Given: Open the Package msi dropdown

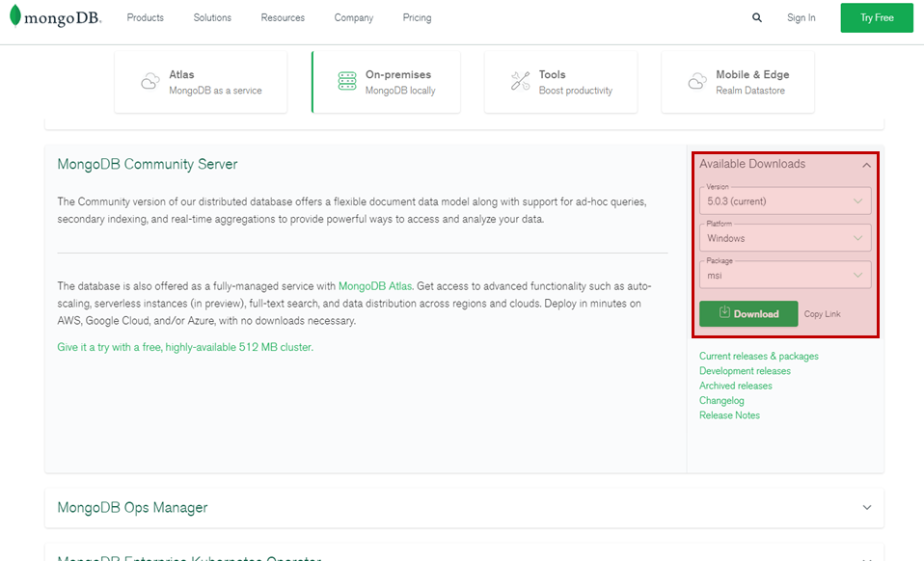Looking at the screenshot, I should click(x=785, y=276).
